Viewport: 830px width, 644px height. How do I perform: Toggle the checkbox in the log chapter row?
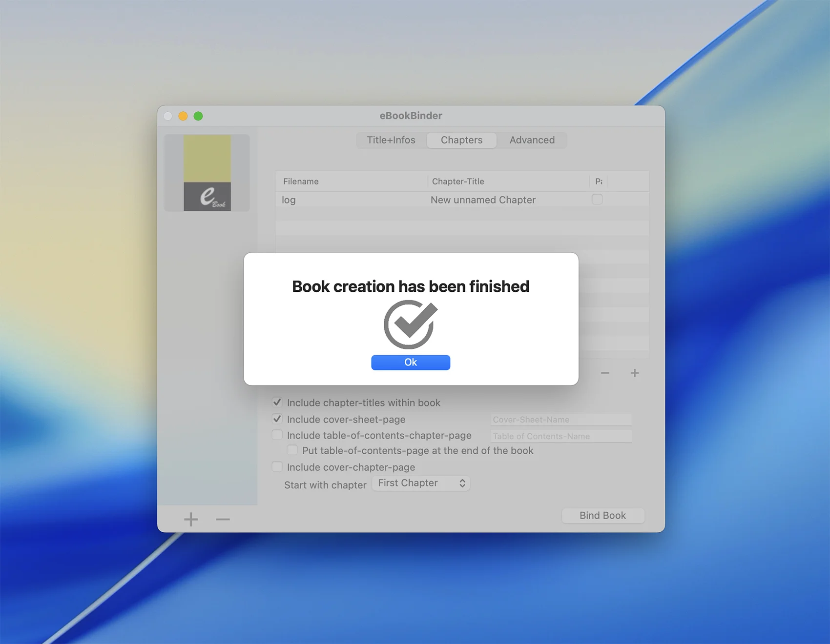pos(597,200)
